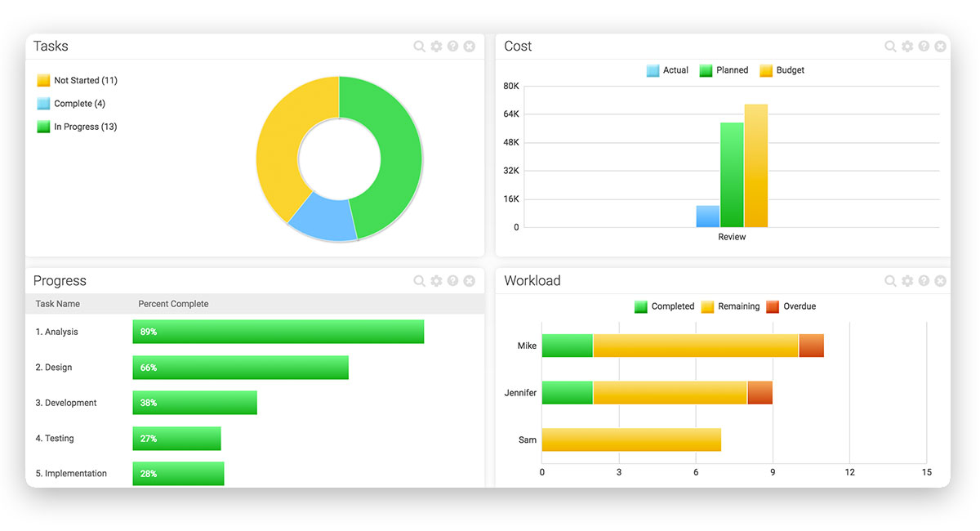The height and width of the screenshot is (531, 980).
Task: Open search in the Cost panel
Action: pos(890,47)
